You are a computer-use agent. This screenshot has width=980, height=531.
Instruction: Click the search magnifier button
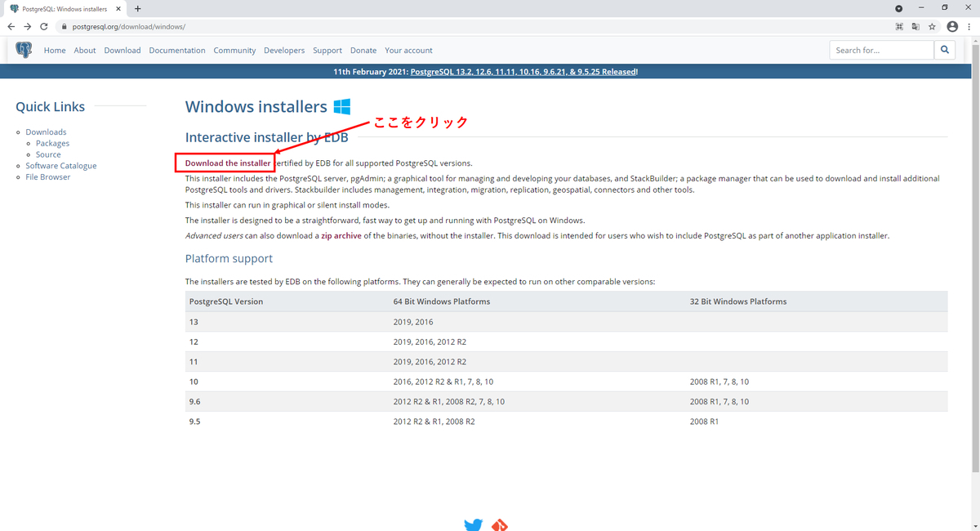(945, 50)
